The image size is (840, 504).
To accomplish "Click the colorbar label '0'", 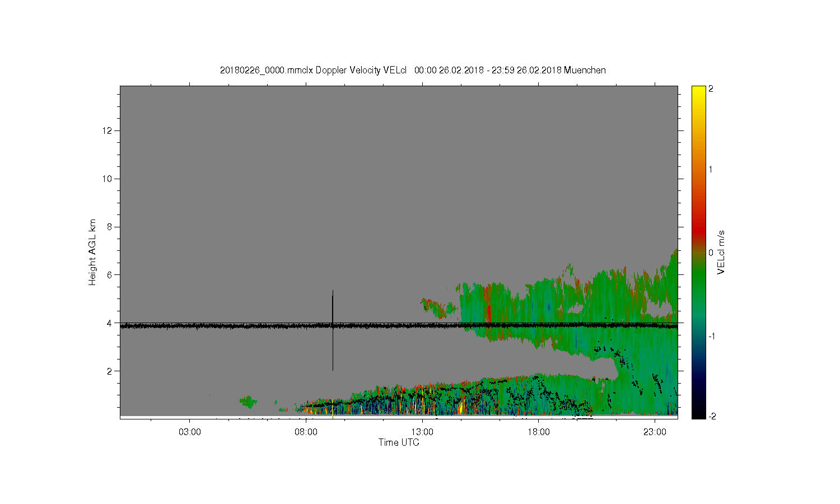I will (x=711, y=253).
